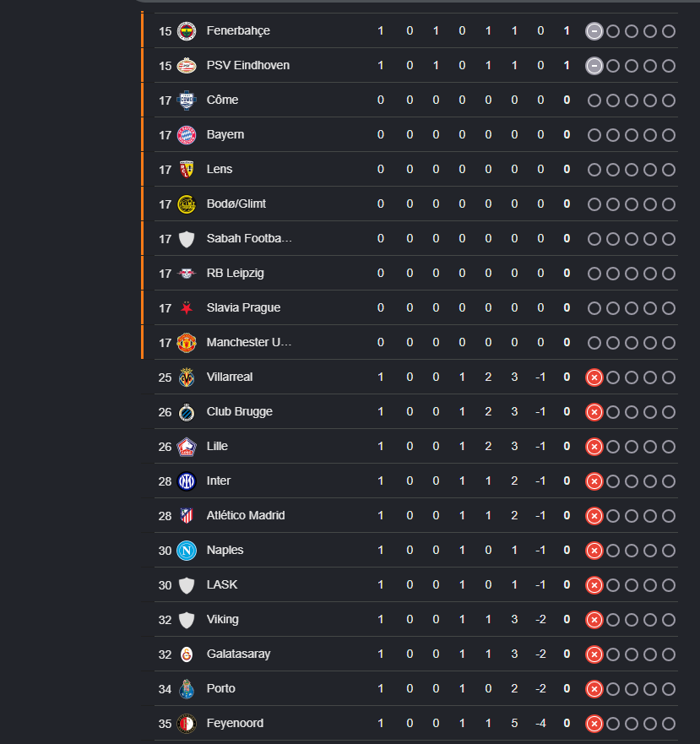Click the Côme team name

point(222,100)
